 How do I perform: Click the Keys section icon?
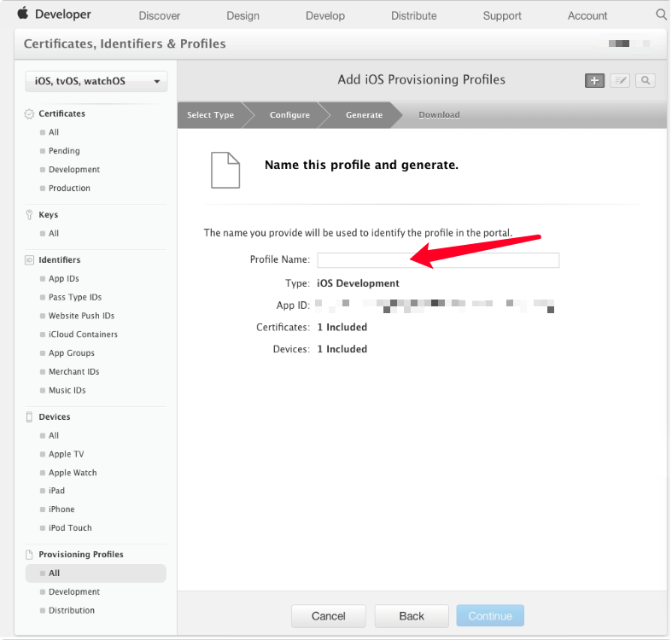click(x=29, y=215)
